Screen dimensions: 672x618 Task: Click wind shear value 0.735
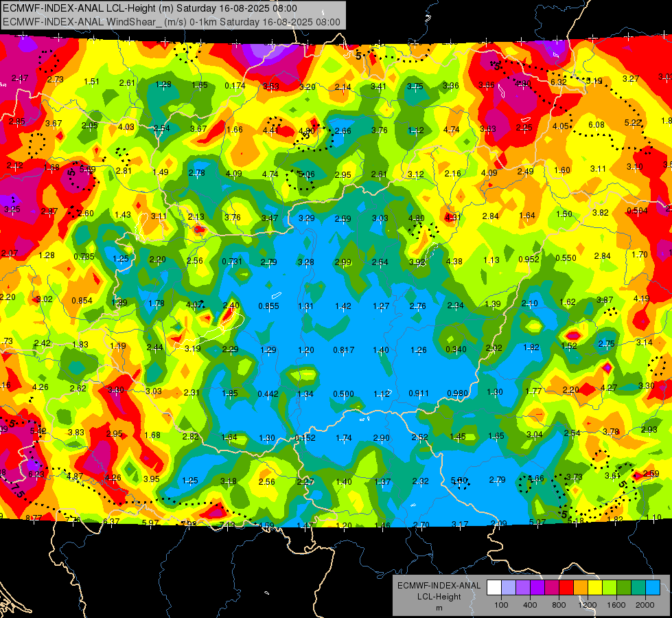84,256
